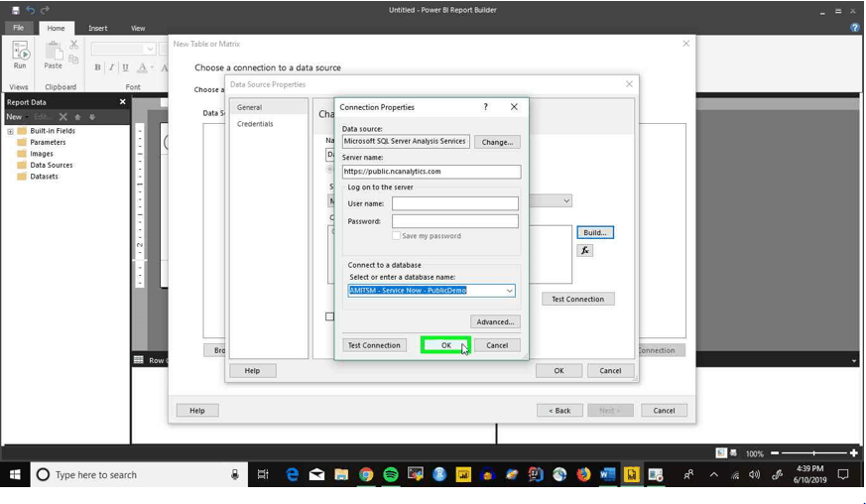Image resolution: width=866 pixels, height=504 pixels.
Task: Expand Built-in Fields node
Action: click(10, 132)
